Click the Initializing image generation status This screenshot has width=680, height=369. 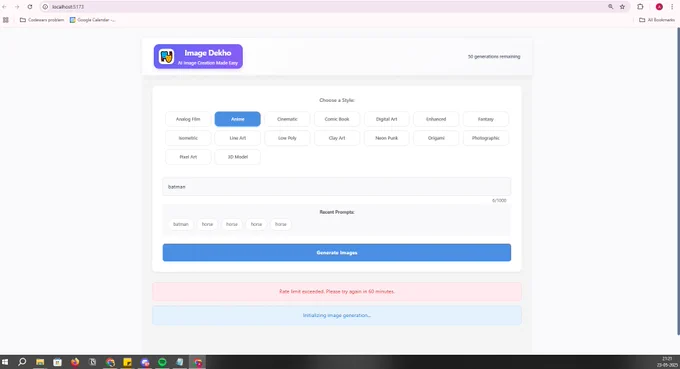(x=337, y=315)
